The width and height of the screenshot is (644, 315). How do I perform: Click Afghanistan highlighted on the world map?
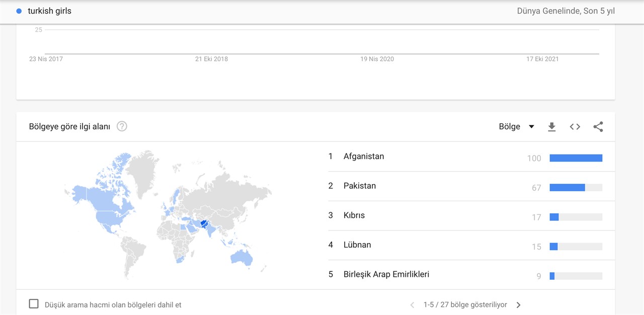coord(204,223)
